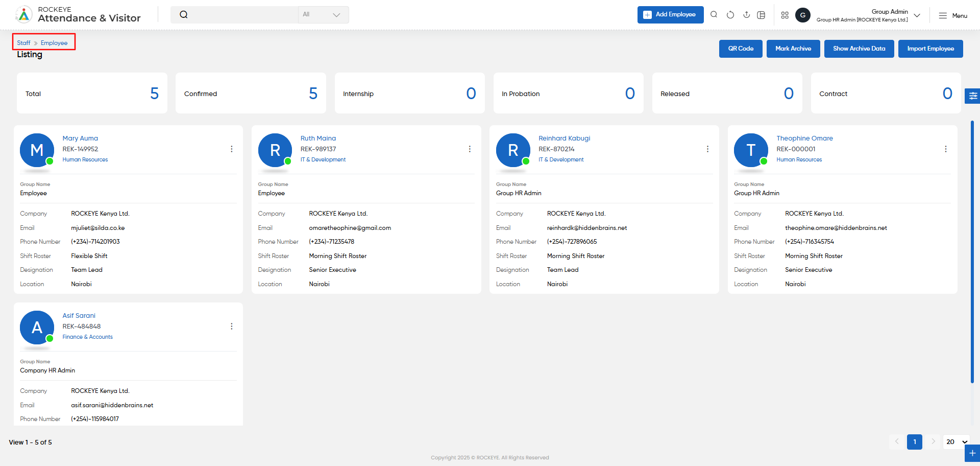Open the three-dot menu on Mary Auma's card
Screen dimensions: 980x466
[232, 149]
